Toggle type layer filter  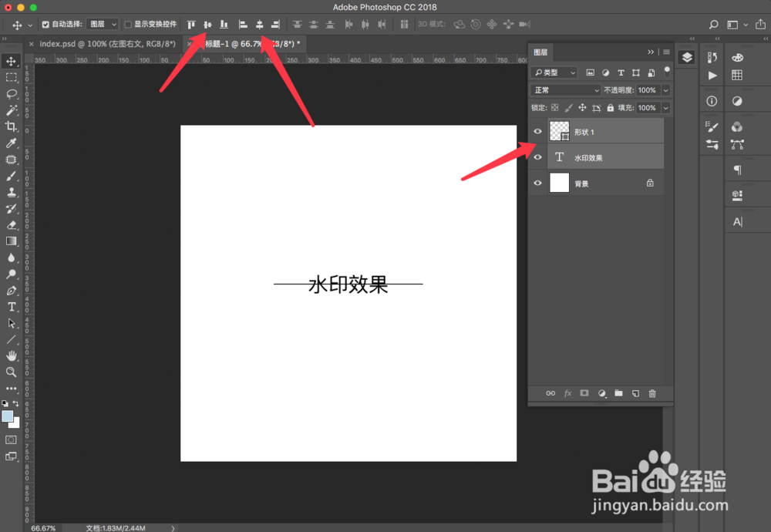[621, 72]
